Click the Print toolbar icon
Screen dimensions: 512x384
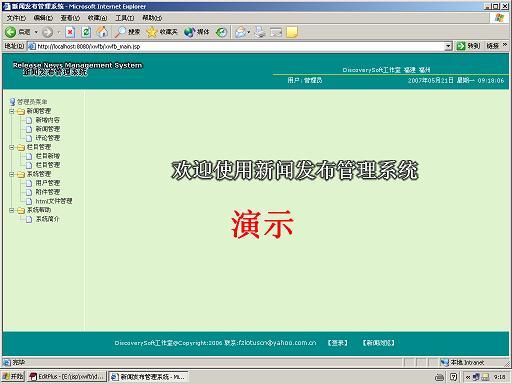coord(260,32)
